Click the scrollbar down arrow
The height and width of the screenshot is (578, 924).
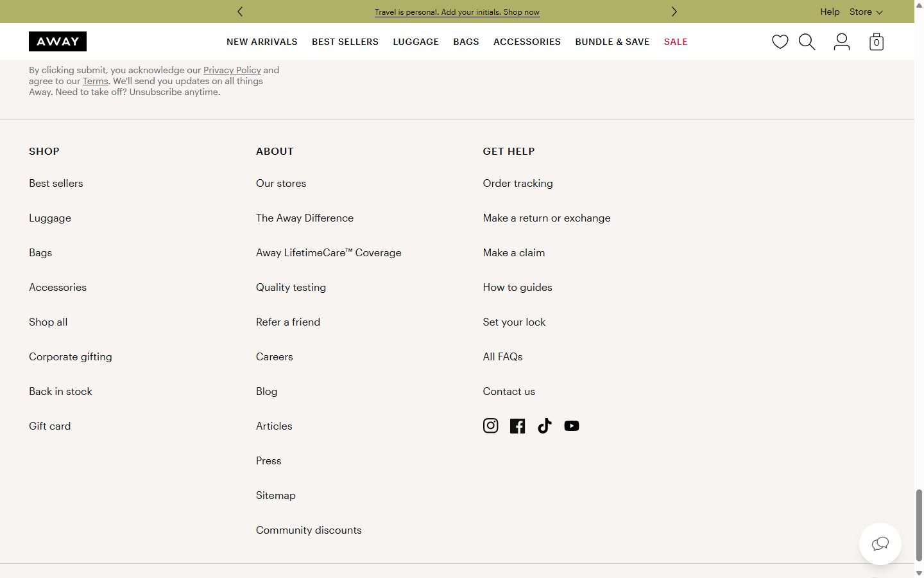click(x=919, y=573)
